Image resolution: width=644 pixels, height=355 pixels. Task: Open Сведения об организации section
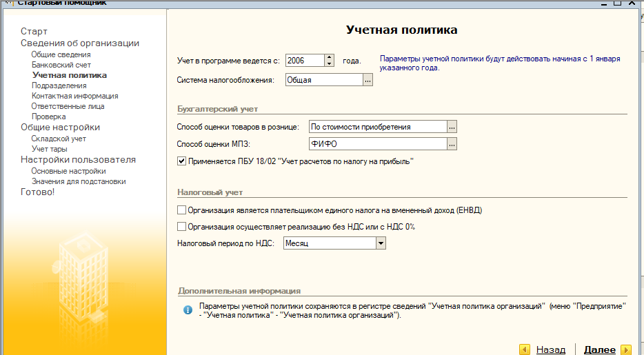click(x=80, y=43)
